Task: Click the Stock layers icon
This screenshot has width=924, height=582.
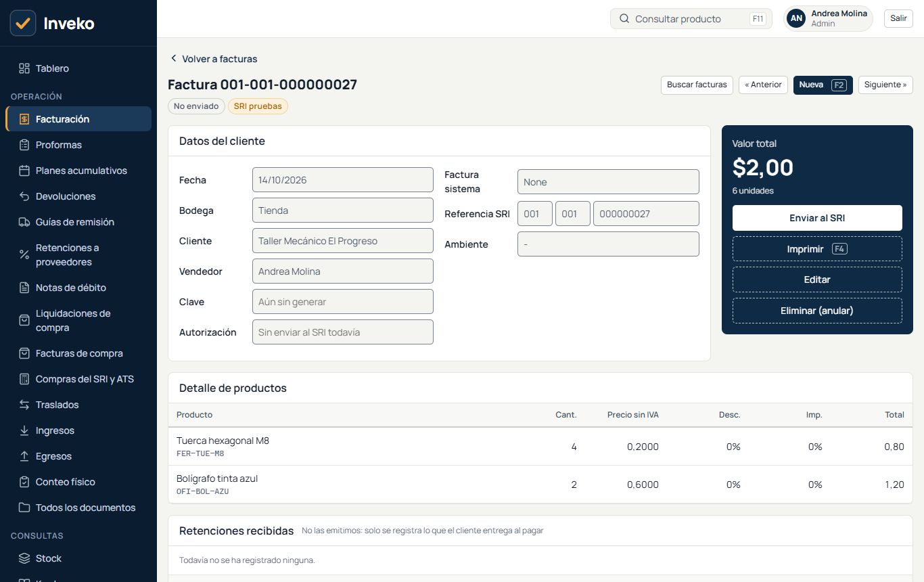Action: click(24, 558)
